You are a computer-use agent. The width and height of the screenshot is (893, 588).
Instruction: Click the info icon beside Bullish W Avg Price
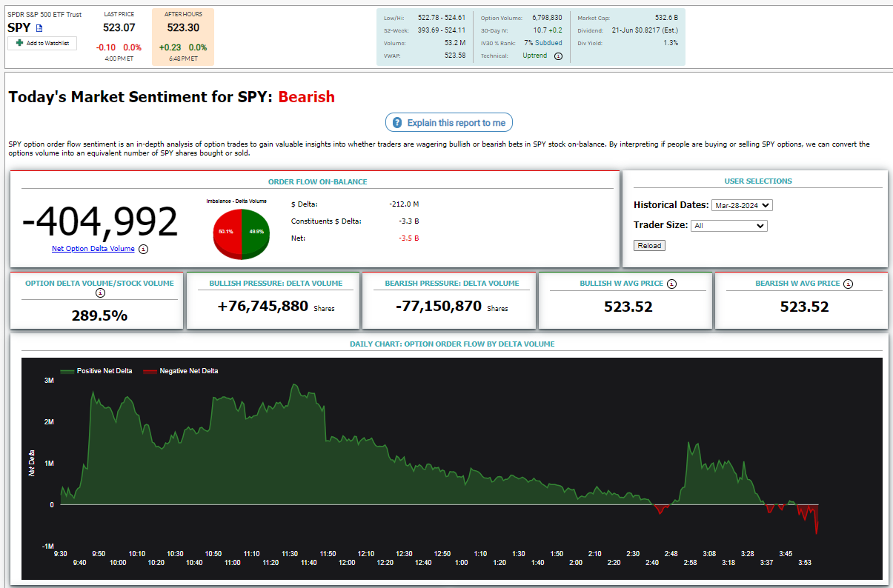[671, 283]
